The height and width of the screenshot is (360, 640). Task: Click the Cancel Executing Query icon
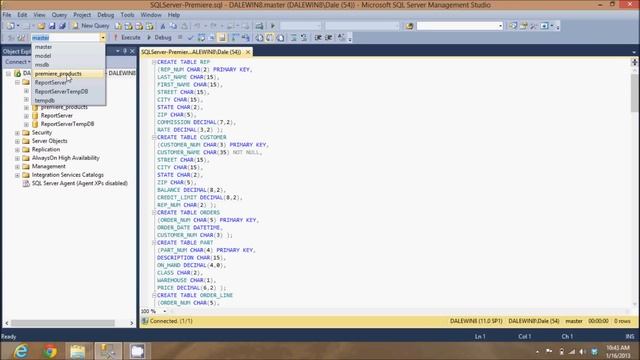(180, 38)
